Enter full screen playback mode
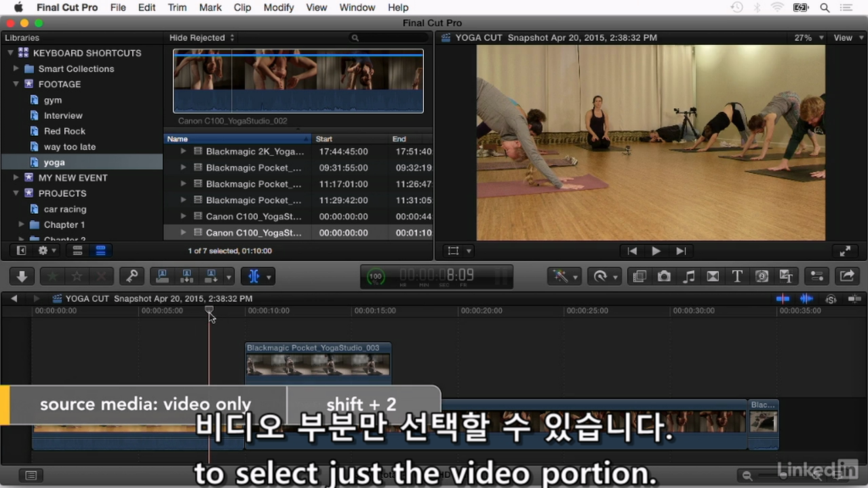 point(845,251)
